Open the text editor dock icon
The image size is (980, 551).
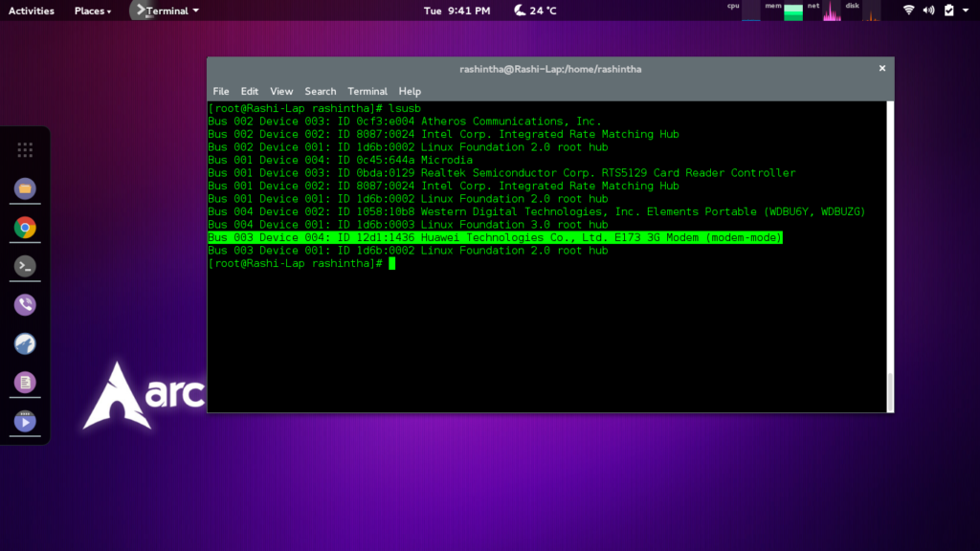25,383
